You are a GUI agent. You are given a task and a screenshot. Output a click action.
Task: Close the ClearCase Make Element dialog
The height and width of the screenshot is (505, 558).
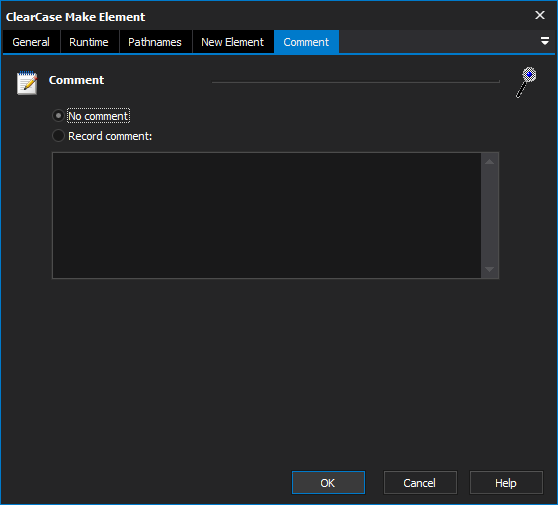click(x=539, y=15)
